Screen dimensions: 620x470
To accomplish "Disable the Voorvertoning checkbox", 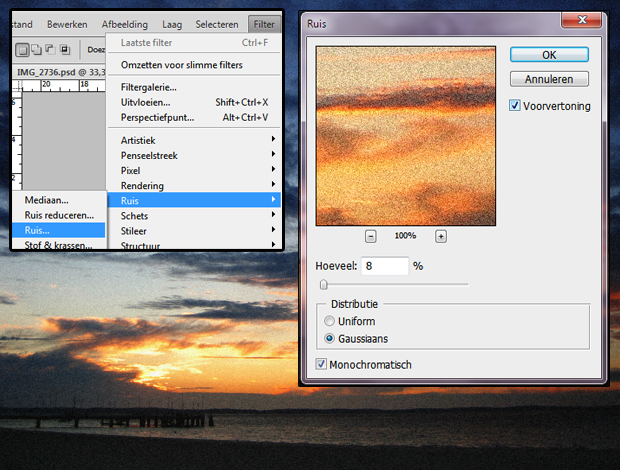I will point(515,105).
